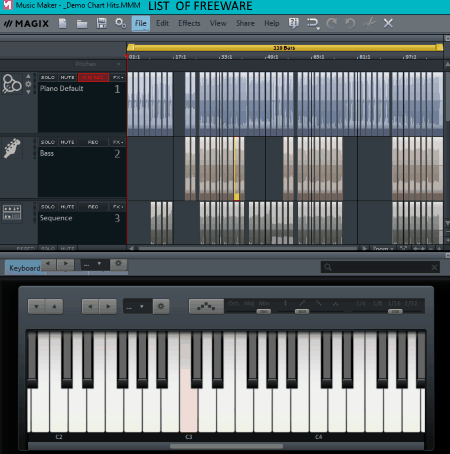Shift keyboard octave down with the down arrow
This screenshot has height=454, width=450.
37,306
